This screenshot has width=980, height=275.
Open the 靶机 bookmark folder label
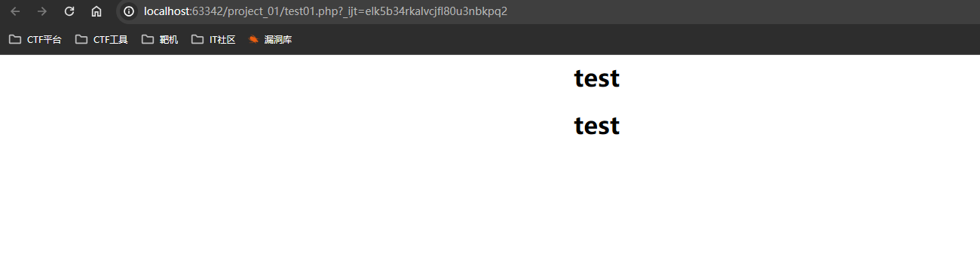coord(169,40)
